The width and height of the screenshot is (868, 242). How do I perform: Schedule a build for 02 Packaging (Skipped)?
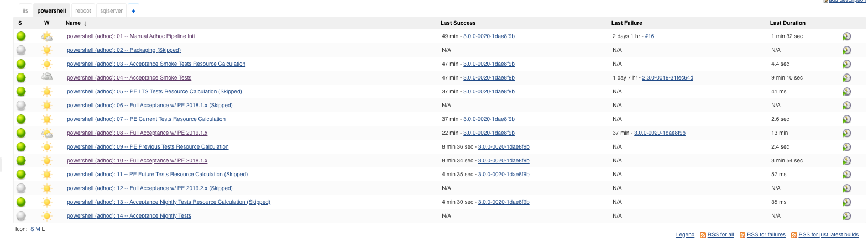pyautogui.click(x=846, y=50)
